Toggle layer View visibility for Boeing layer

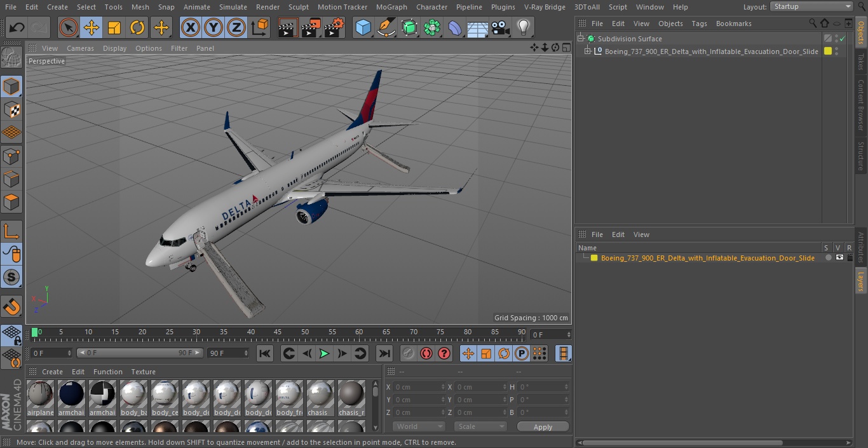(839, 258)
